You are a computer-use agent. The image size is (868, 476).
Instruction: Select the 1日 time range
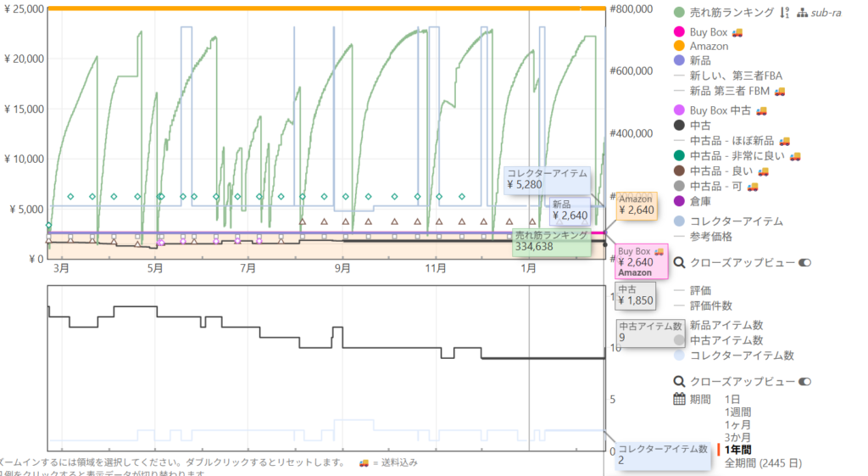(x=732, y=399)
